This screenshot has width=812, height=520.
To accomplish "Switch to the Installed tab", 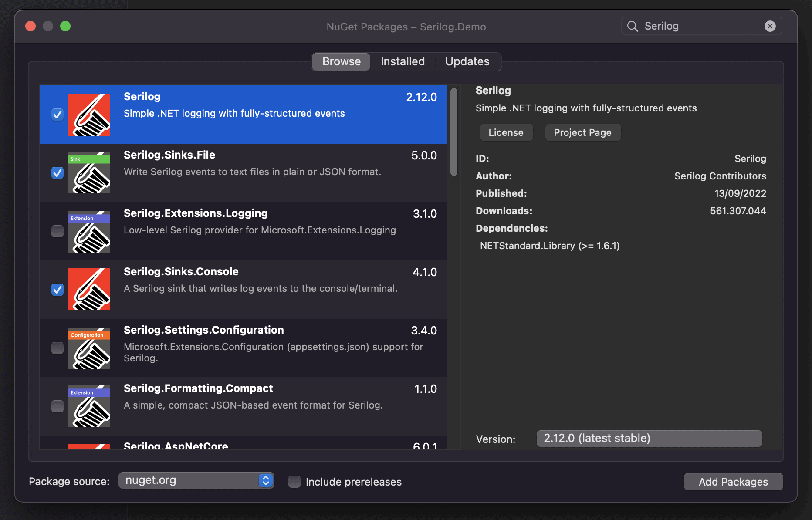I will tap(403, 61).
